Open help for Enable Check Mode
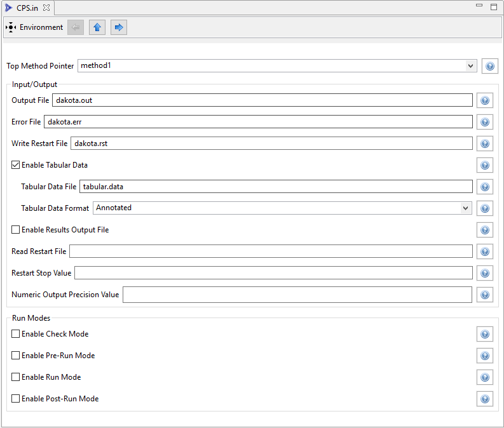 [x=485, y=334]
